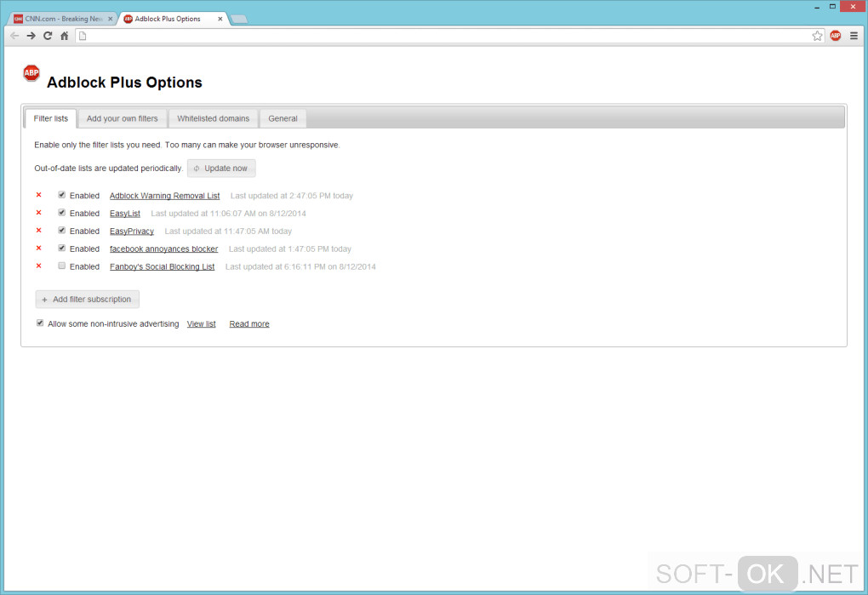Open the Chrome hamburger menu
This screenshot has width=868, height=595.
click(x=854, y=36)
